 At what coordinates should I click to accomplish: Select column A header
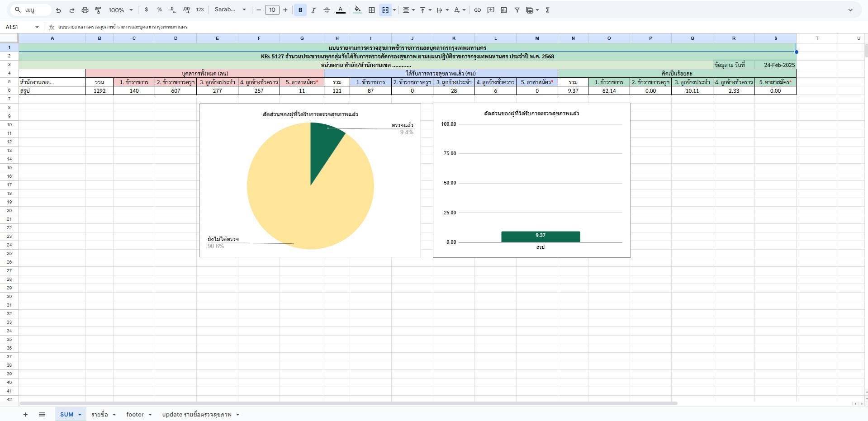[x=52, y=38]
